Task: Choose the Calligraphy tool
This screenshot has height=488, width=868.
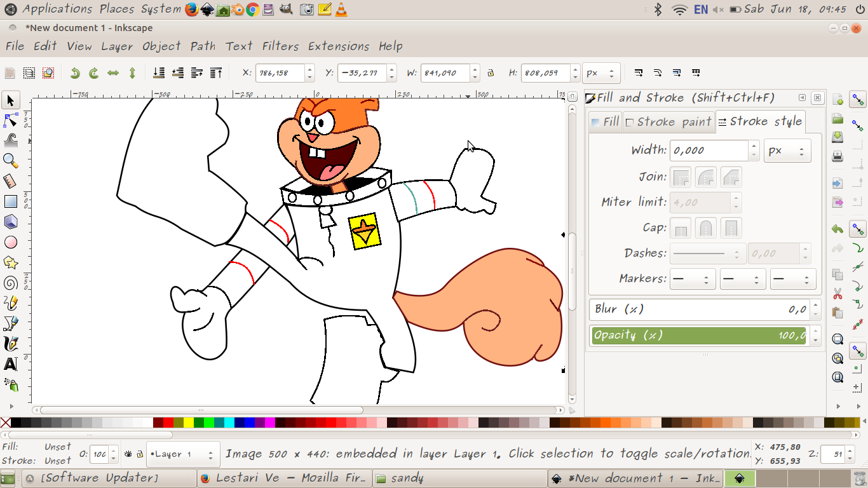Action: 11,344
